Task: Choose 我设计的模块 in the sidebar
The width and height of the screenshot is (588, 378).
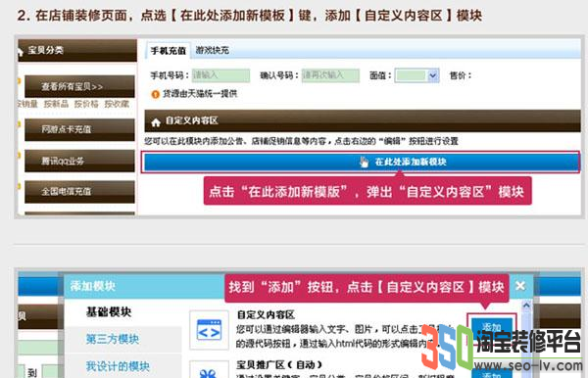Action: click(118, 366)
